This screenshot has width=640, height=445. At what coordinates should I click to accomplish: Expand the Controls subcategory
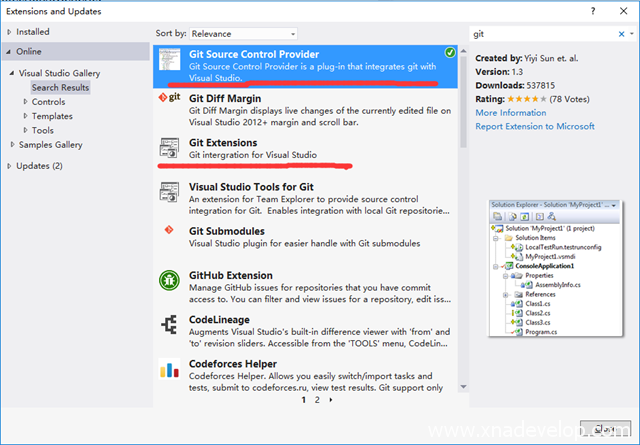(x=25, y=102)
